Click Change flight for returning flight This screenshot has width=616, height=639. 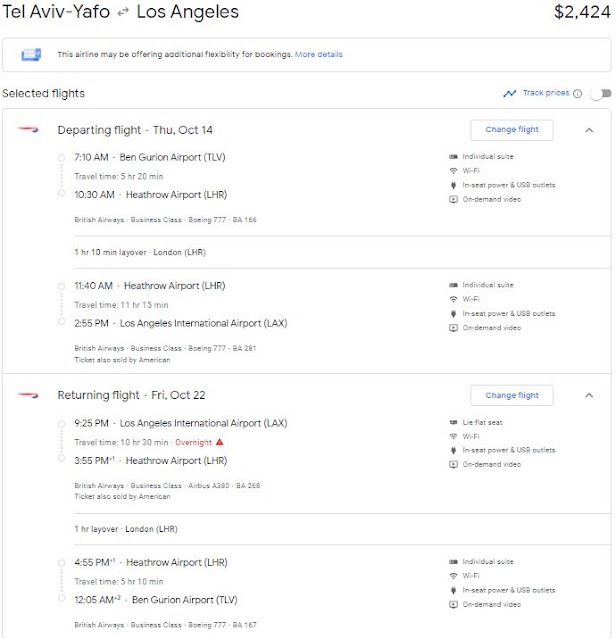click(512, 395)
